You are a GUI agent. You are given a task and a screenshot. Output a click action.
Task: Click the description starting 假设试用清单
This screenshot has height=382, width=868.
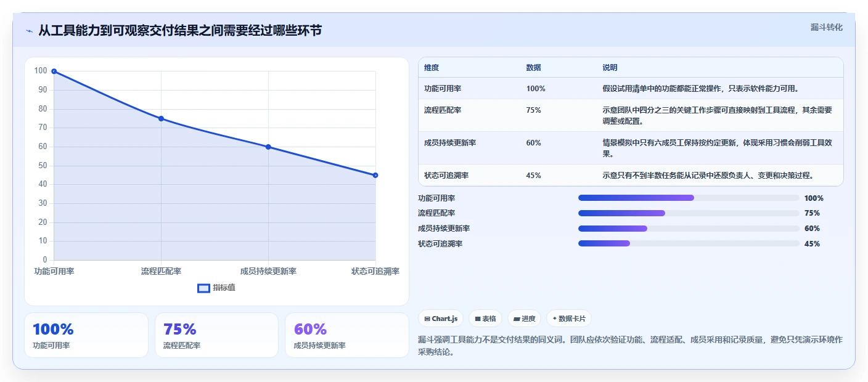[x=701, y=89]
